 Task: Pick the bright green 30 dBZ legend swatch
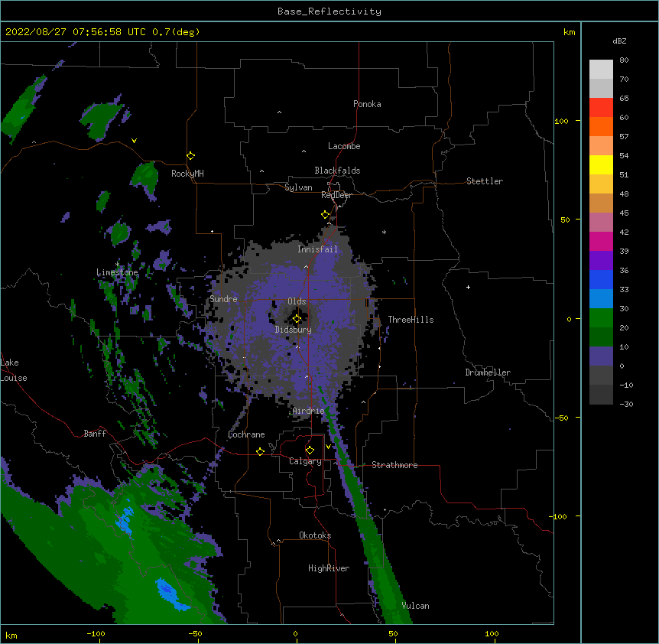[601, 318]
